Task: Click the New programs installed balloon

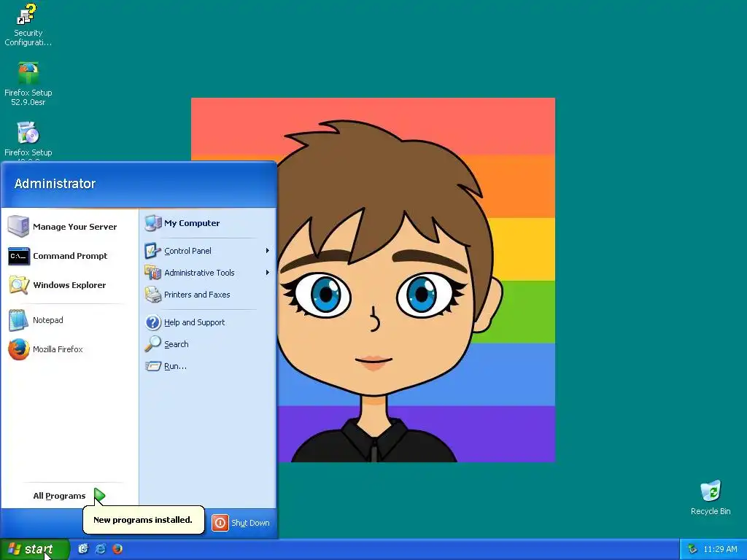Action: coord(144,520)
